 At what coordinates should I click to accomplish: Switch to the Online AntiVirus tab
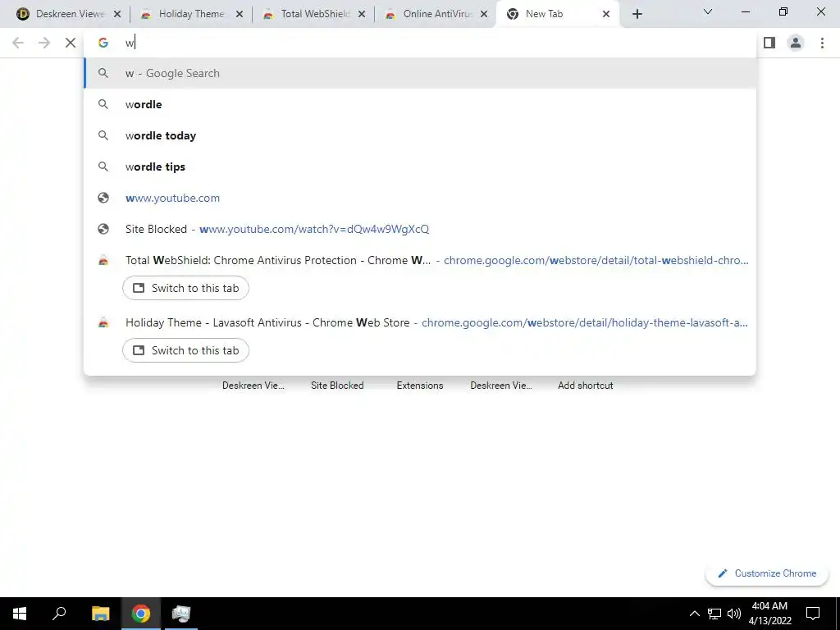[436, 14]
